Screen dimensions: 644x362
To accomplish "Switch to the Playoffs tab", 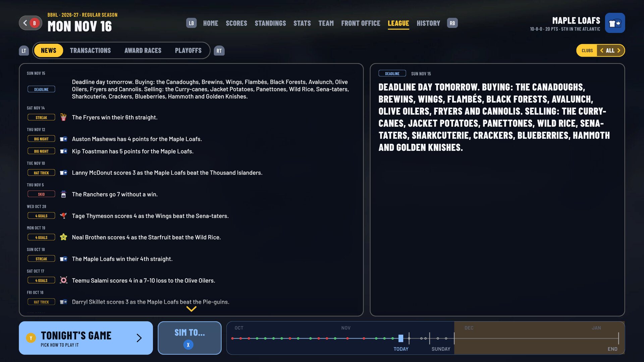I will tap(188, 51).
